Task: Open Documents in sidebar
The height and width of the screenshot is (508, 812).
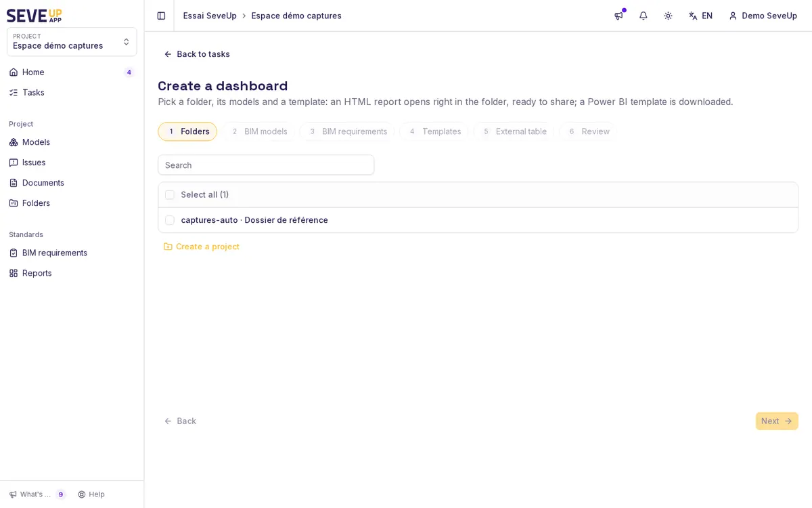Action: coord(72,183)
